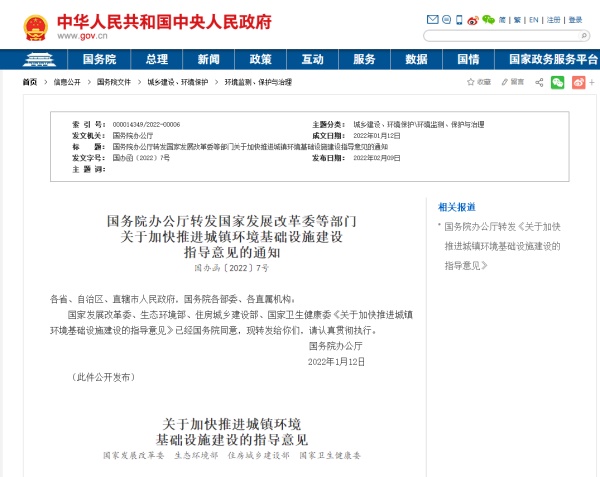Click the share icon near 留言
600x477 pixels.
pyautogui.click(x=539, y=82)
